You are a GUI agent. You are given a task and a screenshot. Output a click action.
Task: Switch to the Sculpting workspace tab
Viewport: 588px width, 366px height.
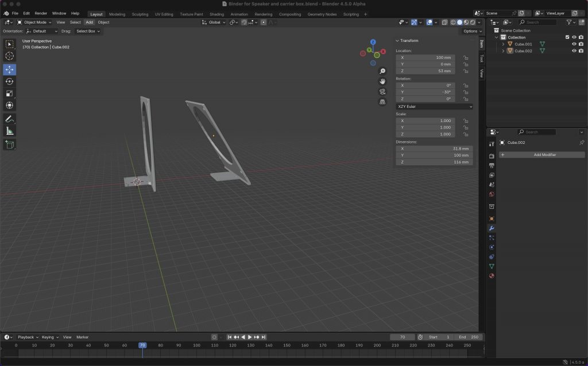click(x=140, y=14)
